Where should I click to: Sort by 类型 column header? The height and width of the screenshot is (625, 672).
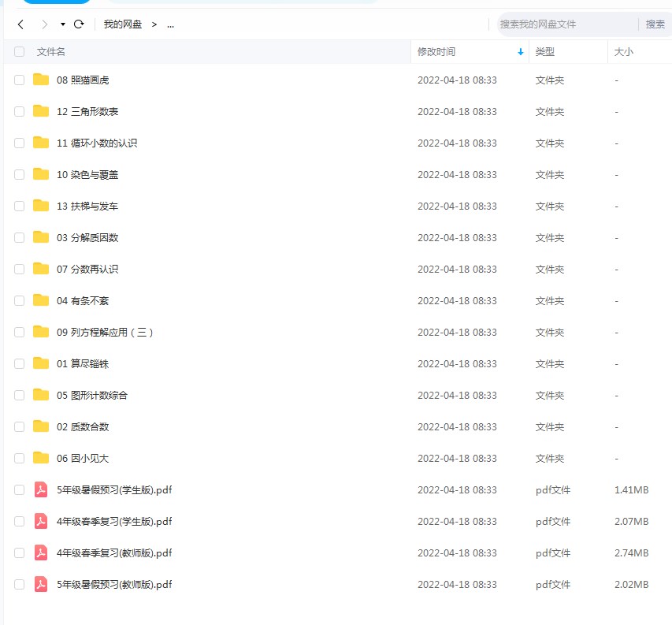coord(544,52)
